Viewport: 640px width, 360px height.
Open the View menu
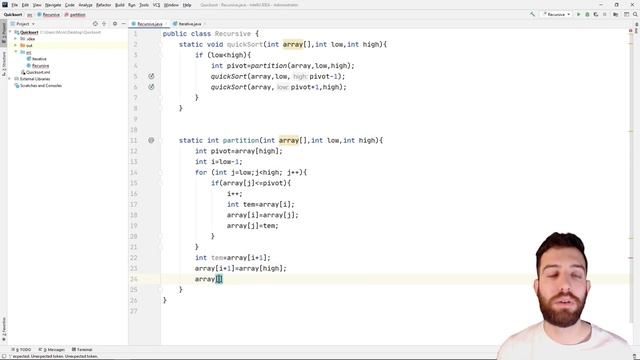click(37, 5)
